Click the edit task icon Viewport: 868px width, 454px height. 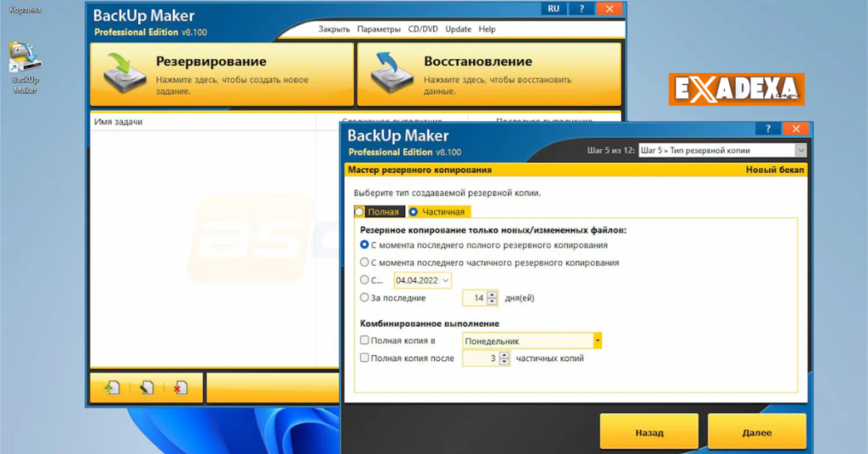point(147,388)
